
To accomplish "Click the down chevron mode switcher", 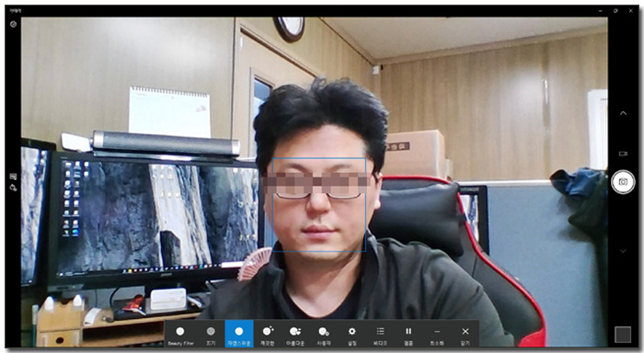I will pyautogui.click(x=623, y=251).
